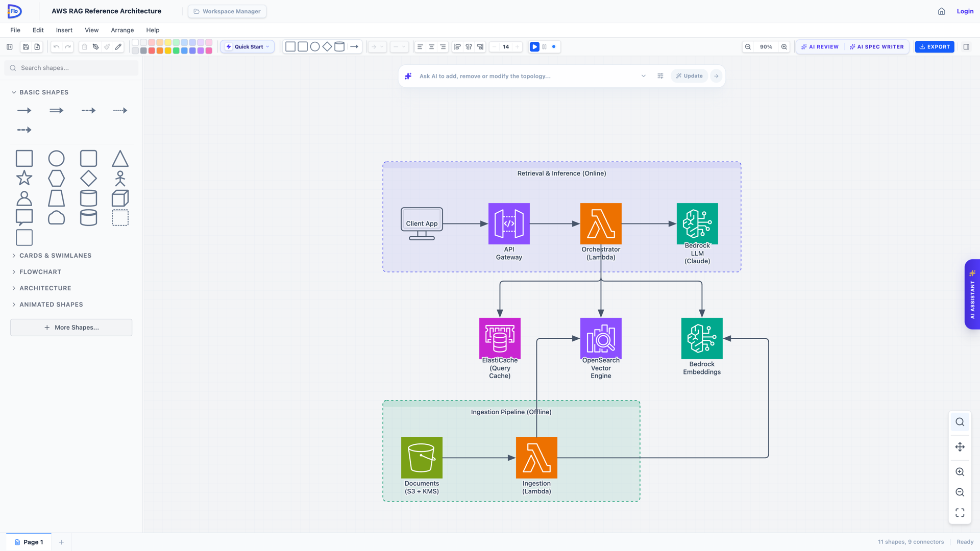Redo the last action
980x551 pixels.
point(67,46)
